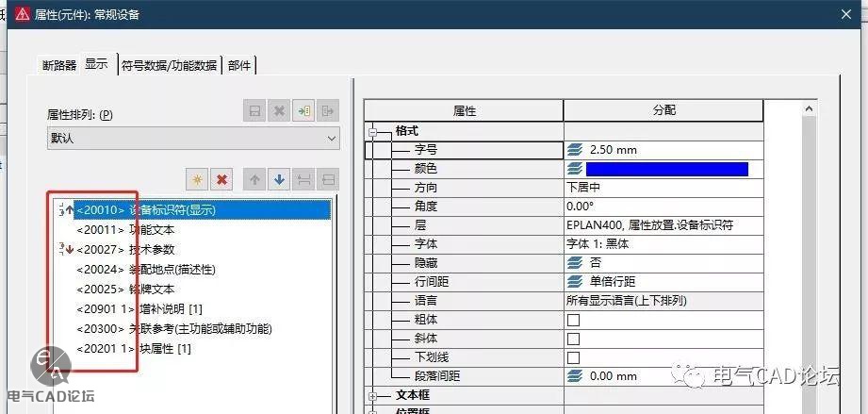Select <20027> 技术参数 list entry
The width and height of the screenshot is (868, 414).
[x=125, y=249]
